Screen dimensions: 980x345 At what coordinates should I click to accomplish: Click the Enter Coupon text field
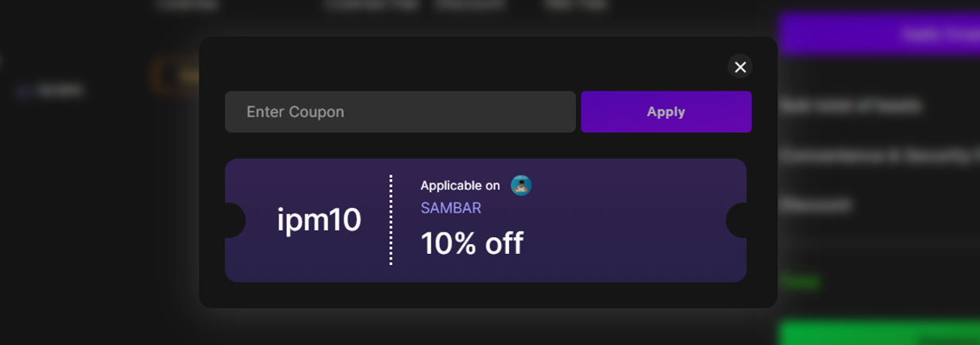pyautogui.click(x=399, y=112)
